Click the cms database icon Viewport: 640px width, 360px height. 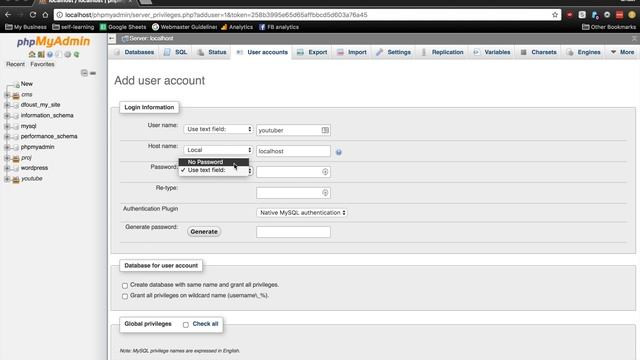coord(16,95)
